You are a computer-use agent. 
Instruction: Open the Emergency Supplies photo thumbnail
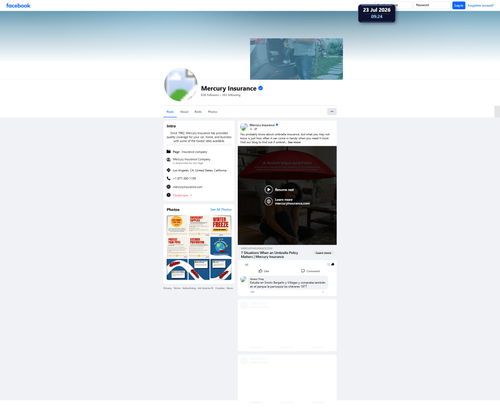click(x=199, y=225)
